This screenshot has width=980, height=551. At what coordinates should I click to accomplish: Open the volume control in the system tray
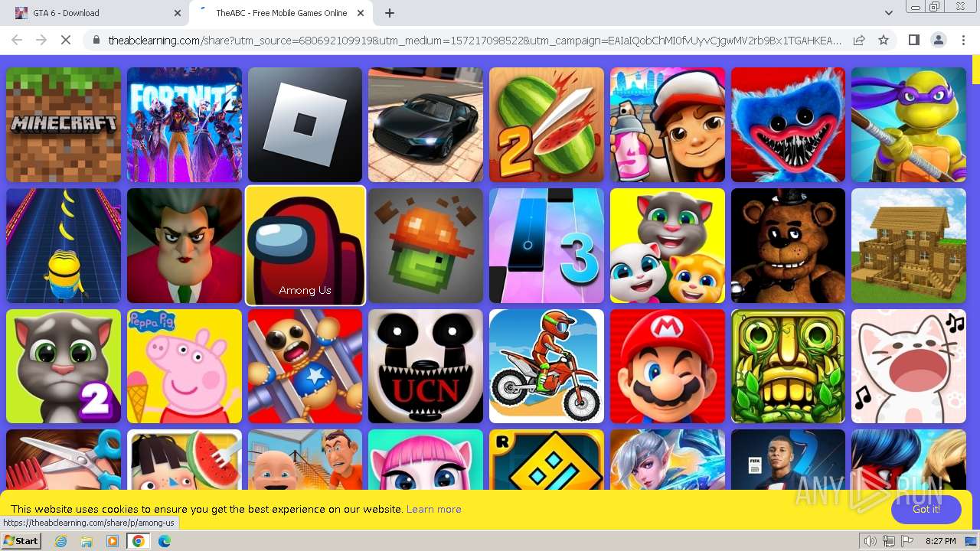point(871,541)
